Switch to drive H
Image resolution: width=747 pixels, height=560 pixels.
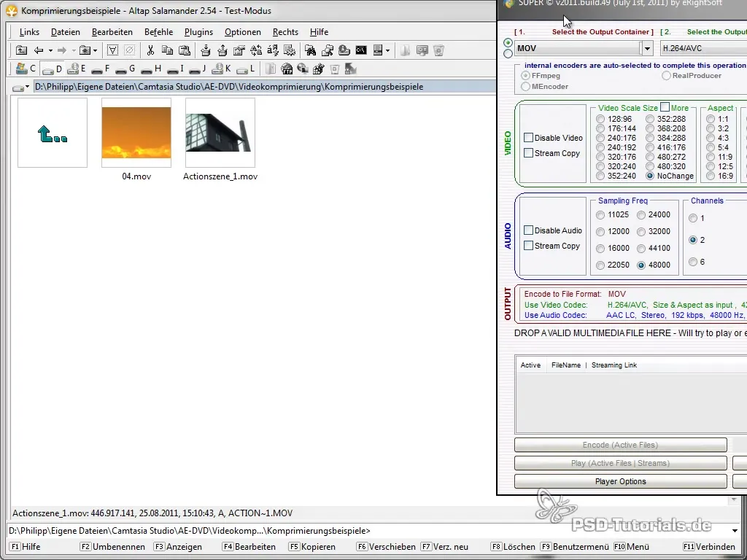pyautogui.click(x=152, y=69)
